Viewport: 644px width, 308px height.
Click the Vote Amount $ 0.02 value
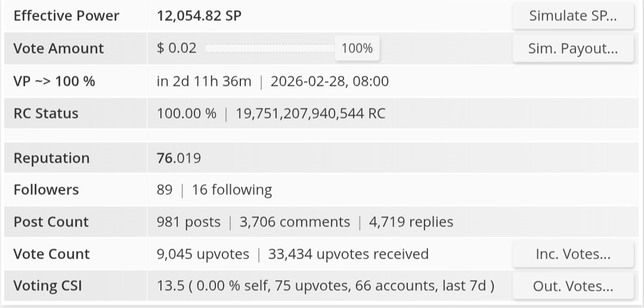click(x=177, y=48)
